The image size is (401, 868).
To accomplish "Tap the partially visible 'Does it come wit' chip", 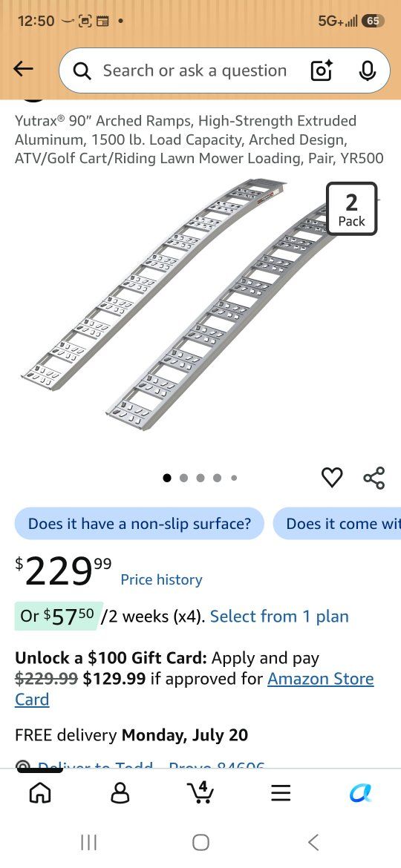I will [336, 523].
